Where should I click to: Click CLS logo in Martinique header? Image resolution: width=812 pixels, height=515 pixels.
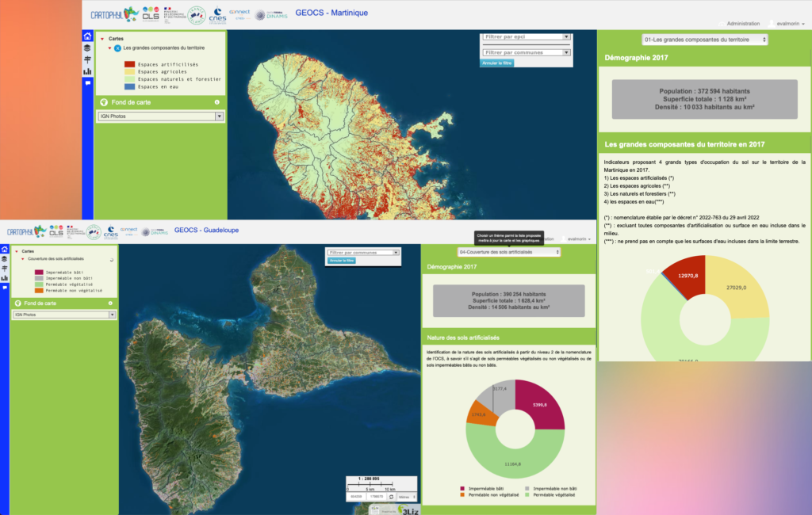[151, 14]
